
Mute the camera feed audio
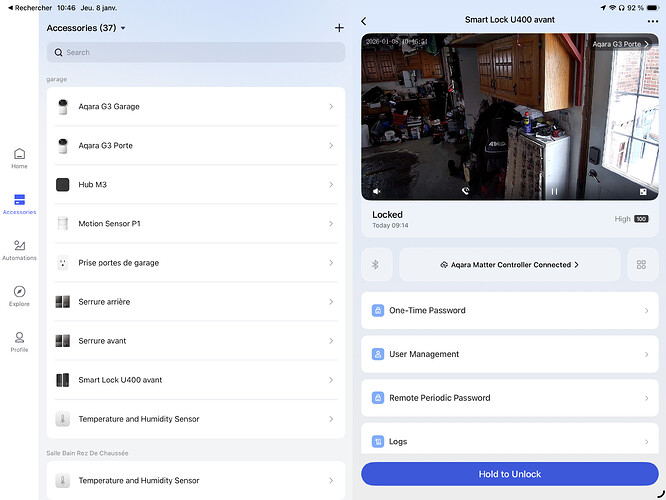pyautogui.click(x=377, y=190)
